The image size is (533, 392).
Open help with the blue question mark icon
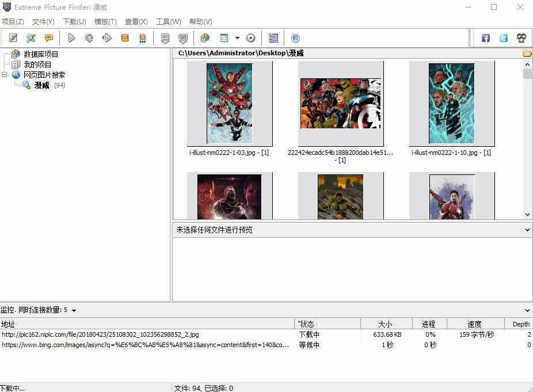[295, 38]
